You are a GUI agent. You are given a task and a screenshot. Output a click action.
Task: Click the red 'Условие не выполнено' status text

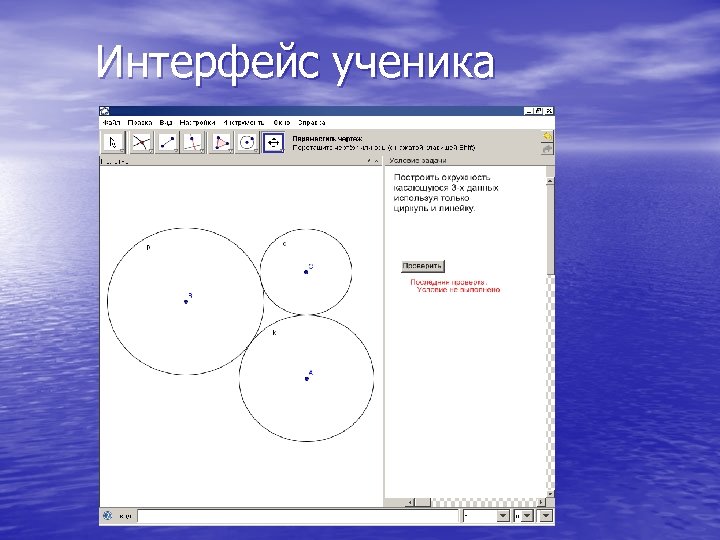click(x=458, y=290)
